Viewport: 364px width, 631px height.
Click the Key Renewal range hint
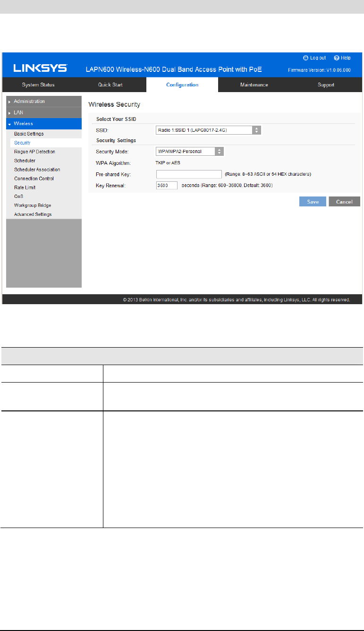pos(227,185)
